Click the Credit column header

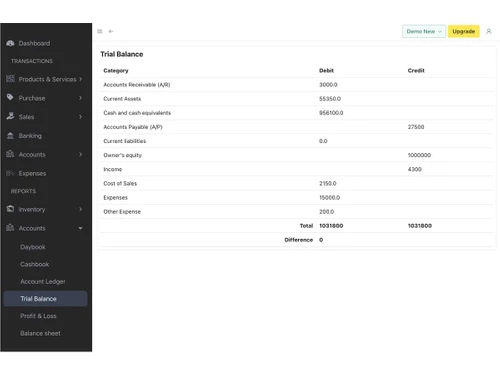416,71
